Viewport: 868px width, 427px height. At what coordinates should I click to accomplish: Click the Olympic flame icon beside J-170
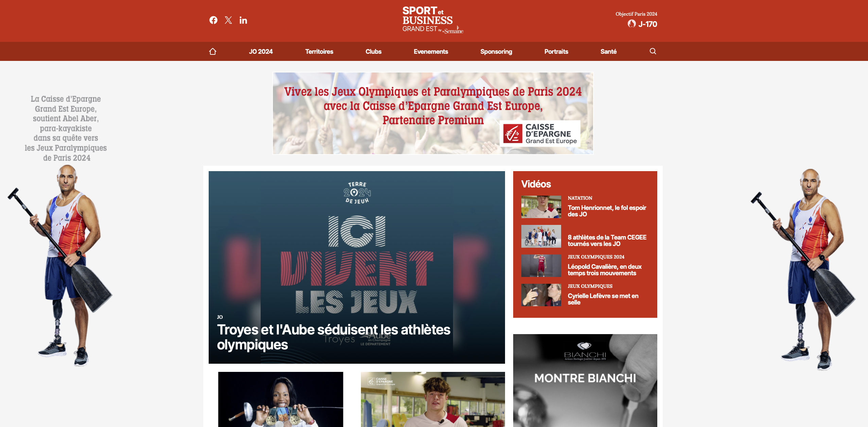[x=631, y=24]
